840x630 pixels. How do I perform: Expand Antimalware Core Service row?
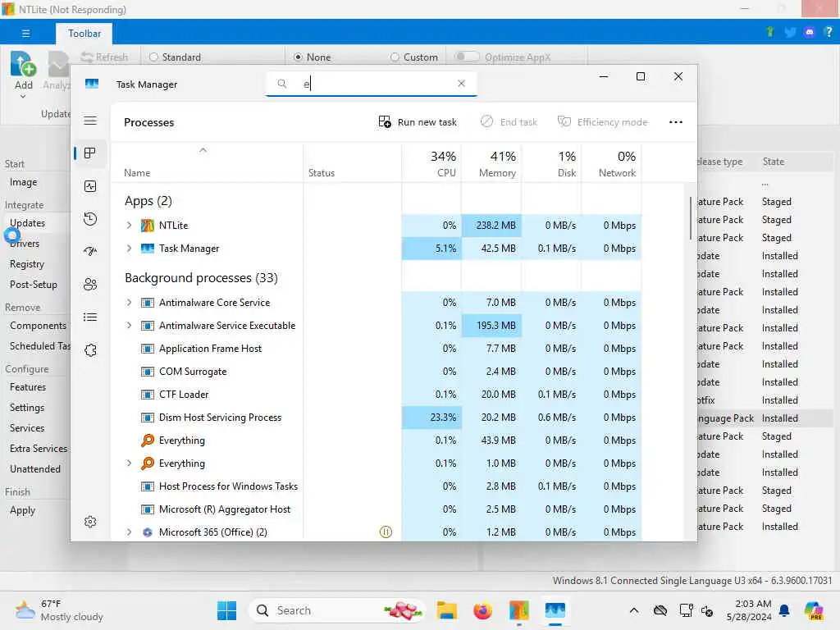[129, 302]
